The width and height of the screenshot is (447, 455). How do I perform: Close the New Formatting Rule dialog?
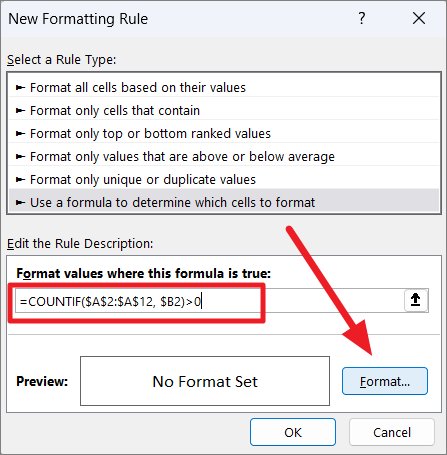(x=419, y=18)
